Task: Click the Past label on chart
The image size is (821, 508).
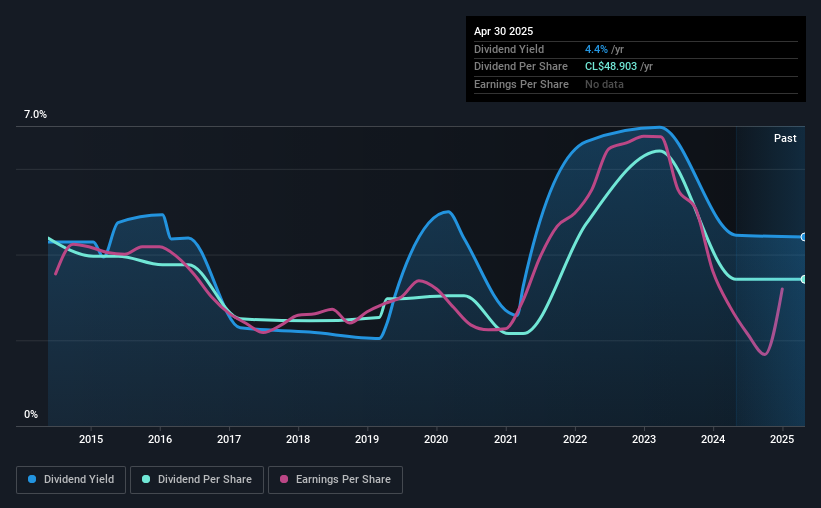Action: coord(785,138)
